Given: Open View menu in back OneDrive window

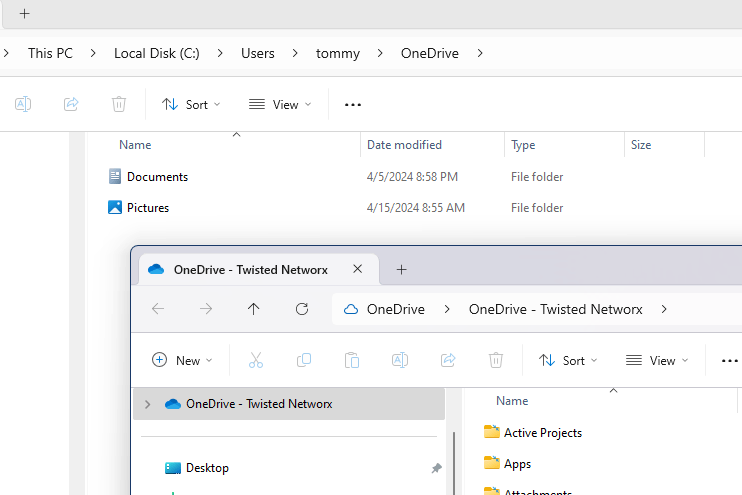Looking at the screenshot, I should 280,105.
